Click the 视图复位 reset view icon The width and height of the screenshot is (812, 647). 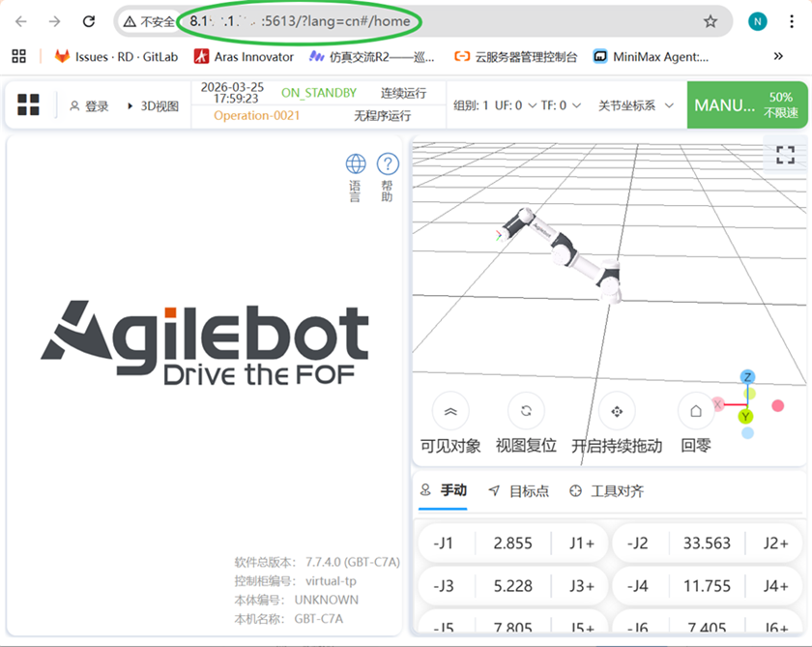tap(526, 411)
